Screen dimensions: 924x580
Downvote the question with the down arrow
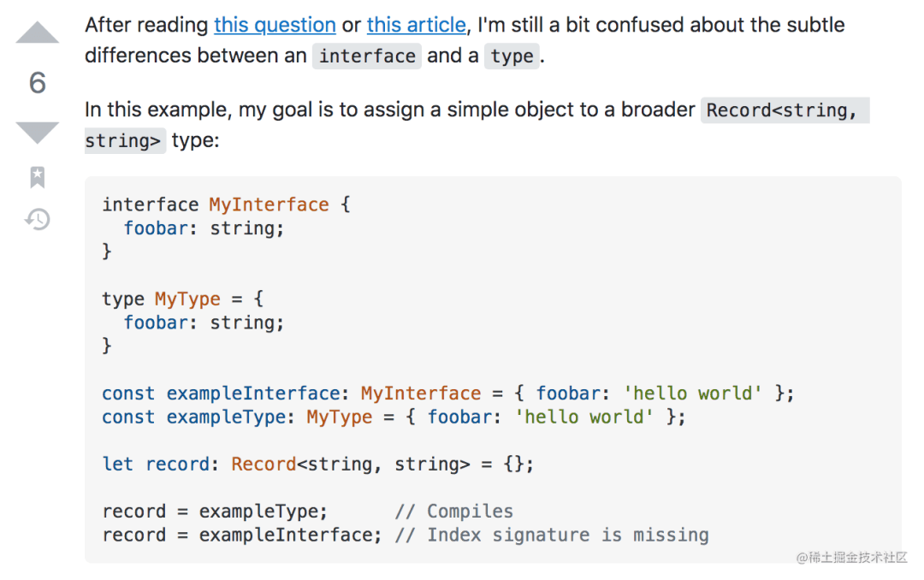coord(38,133)
